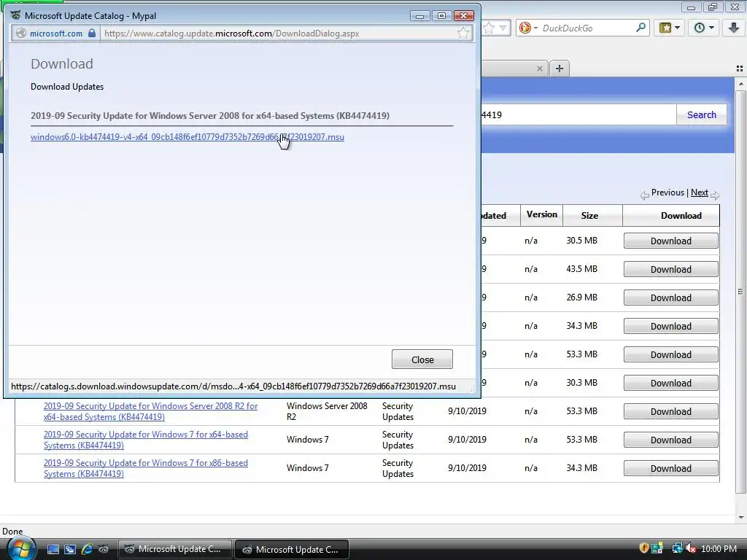Screen dimensions: 747x560
Task: Click inside the DuckDuckGo search box
Action: (x=587, y=28)
